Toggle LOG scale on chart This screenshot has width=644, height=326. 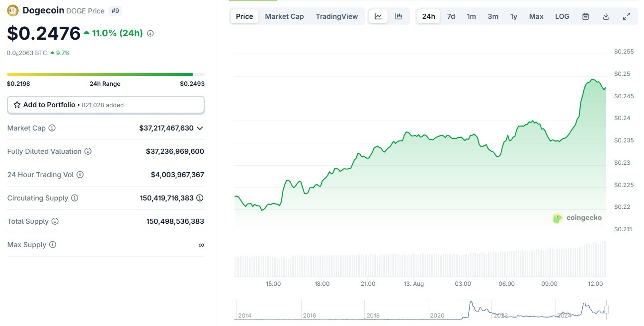pyautogui.click(x=562, y=16)
